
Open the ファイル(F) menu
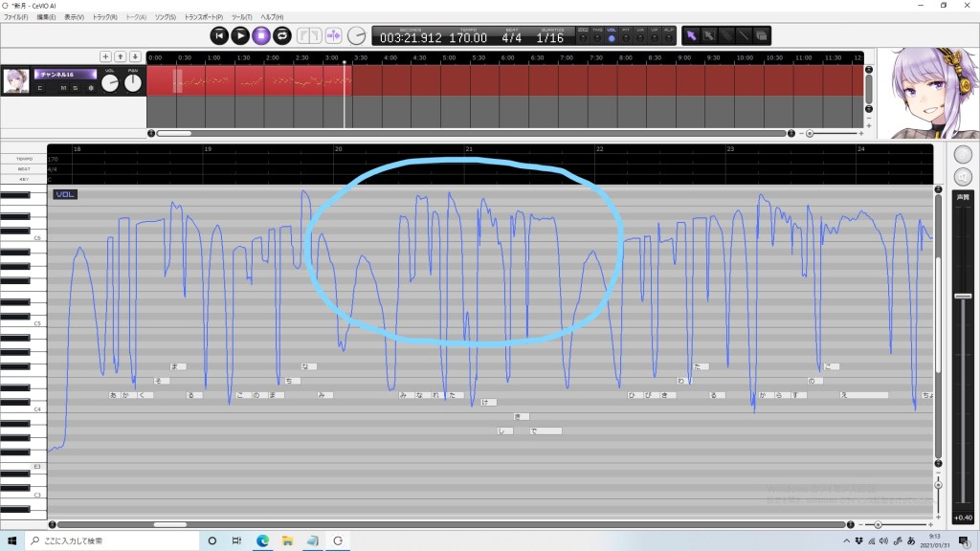tap(17, 17)
